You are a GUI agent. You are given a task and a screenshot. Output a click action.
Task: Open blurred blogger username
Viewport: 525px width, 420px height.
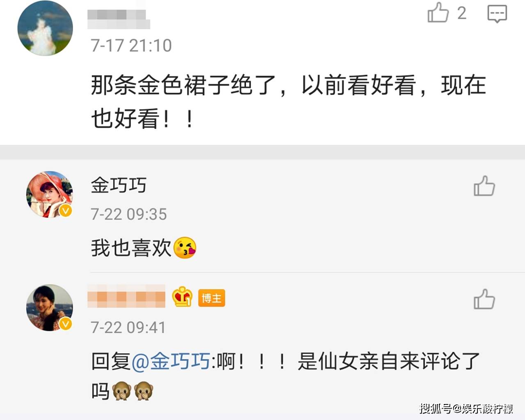click(126, 296)
